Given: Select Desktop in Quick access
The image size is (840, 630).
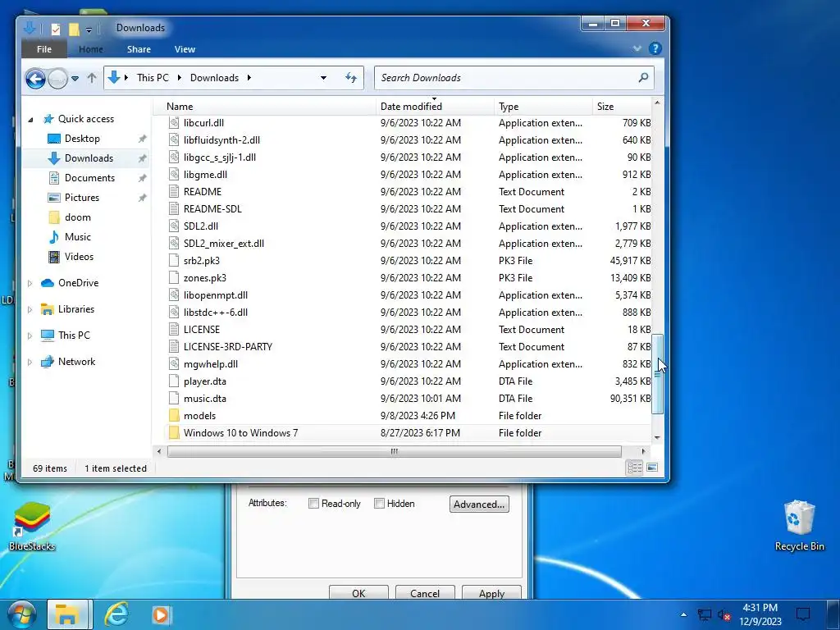Looking at the screenshot, I should [x=82, y=139].
